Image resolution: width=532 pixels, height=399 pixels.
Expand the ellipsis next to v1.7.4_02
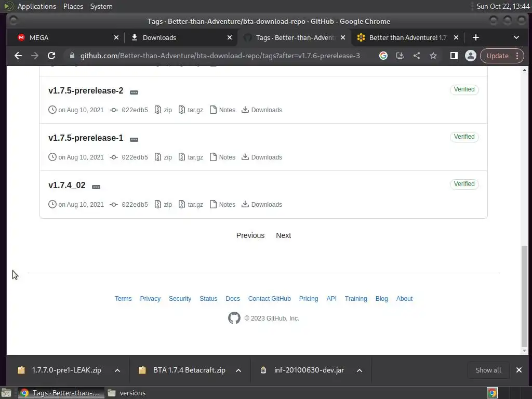pyautogui.click(x=96, y=187)
